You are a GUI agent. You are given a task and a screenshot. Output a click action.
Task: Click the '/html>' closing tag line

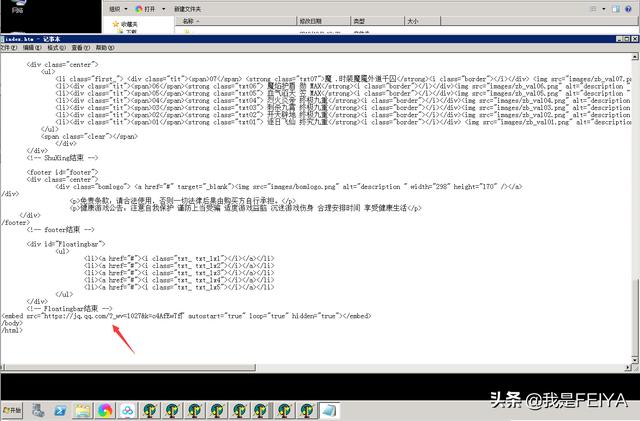click(12, 330)
